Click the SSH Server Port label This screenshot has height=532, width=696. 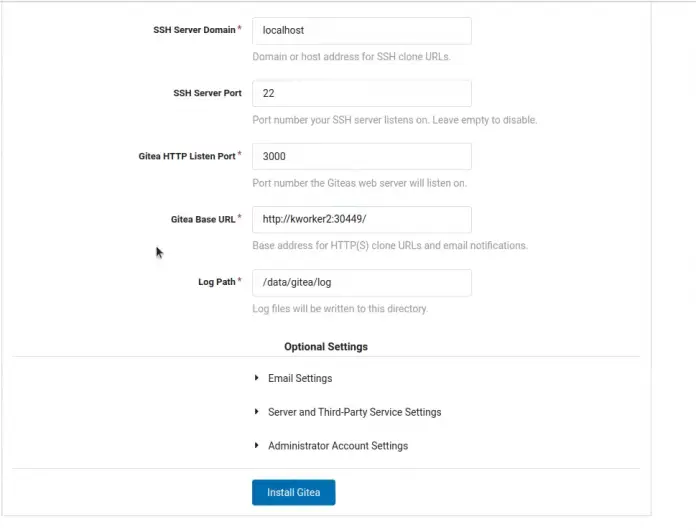[x=207, y=93]
